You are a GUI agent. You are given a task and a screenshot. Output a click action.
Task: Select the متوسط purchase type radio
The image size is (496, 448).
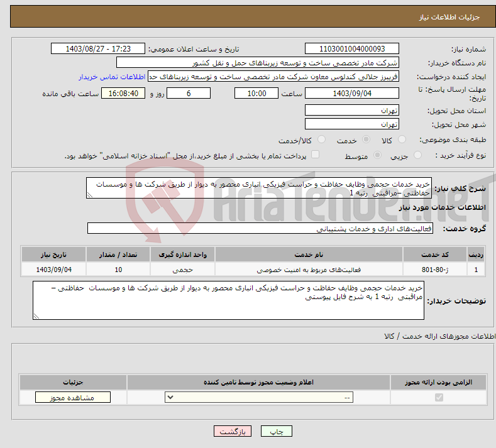click(377, 155)
